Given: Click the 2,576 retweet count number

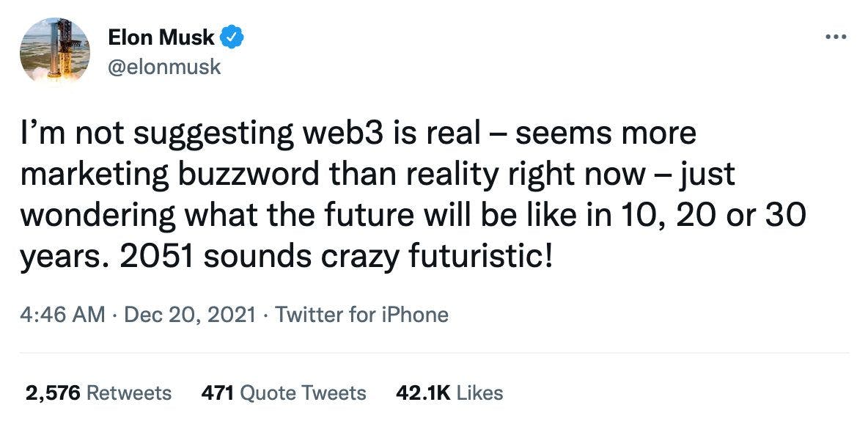Looking at the screenshot, I should pyautogui.click(x=53, y=392).
